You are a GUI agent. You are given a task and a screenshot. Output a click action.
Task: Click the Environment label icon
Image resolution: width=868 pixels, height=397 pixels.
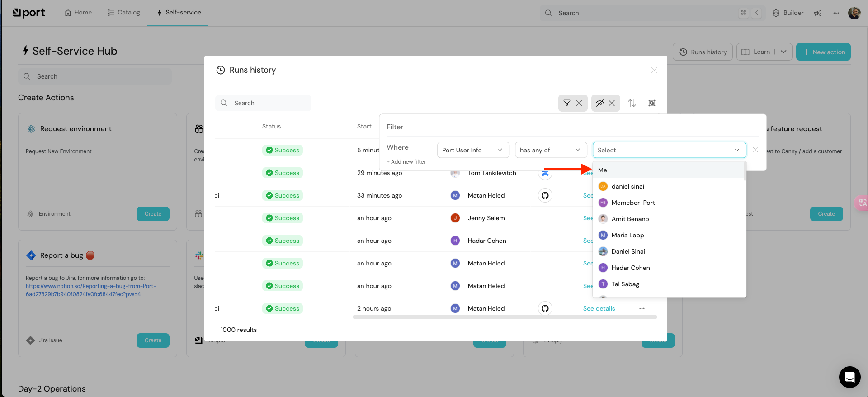click(30, 214)
